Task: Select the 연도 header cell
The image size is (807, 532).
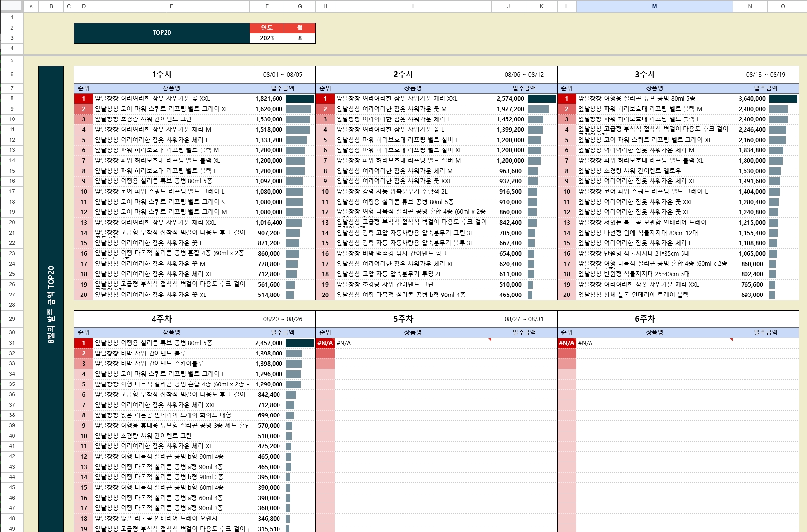Action: (x=267, y=28)
